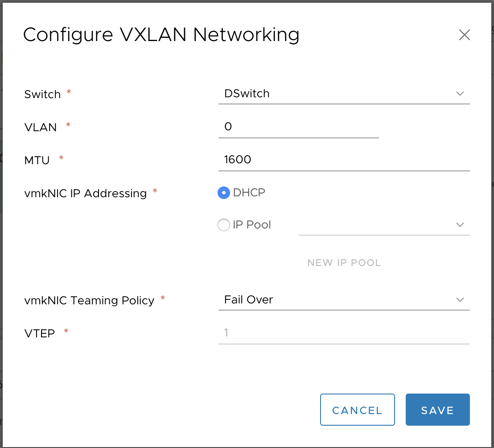The height and width of the screenshot is (448, 494).
Task: Click the NEW IP POOL link
Action: pyautogui.click(x=344, y=263)
